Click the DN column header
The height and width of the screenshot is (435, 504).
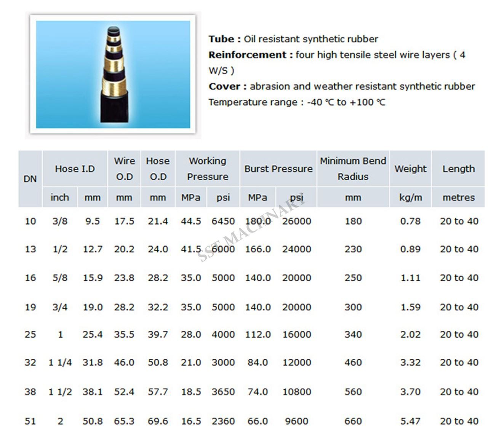[x=30, y=178]
